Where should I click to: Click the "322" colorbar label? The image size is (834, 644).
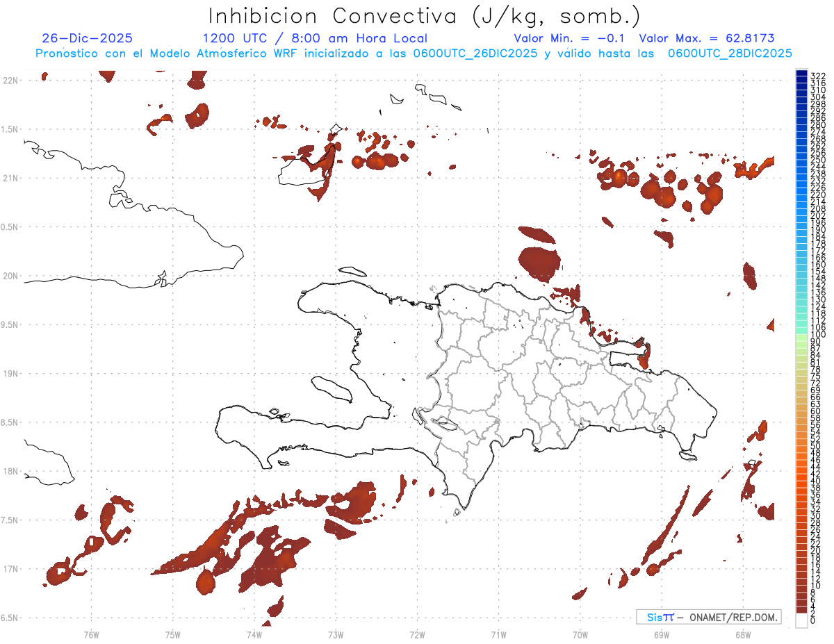[x=817, y=76]
